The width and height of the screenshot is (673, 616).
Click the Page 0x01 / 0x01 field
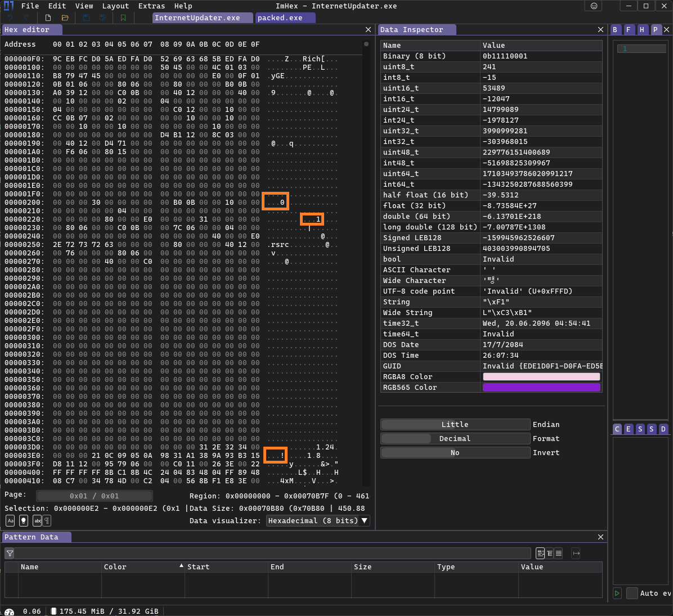[94, 496]
